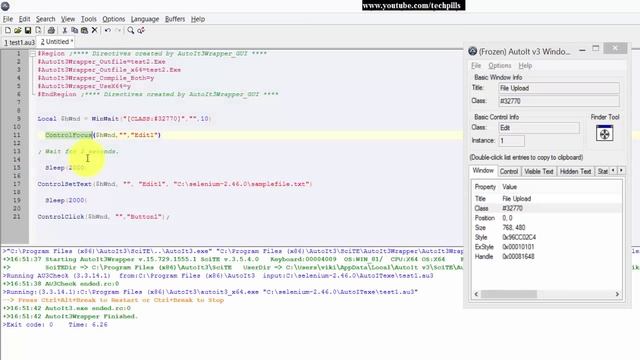Open Help menu in AutoIt Window Info
The width and height of the screenshot is (640, 360).
coord(525,66)
